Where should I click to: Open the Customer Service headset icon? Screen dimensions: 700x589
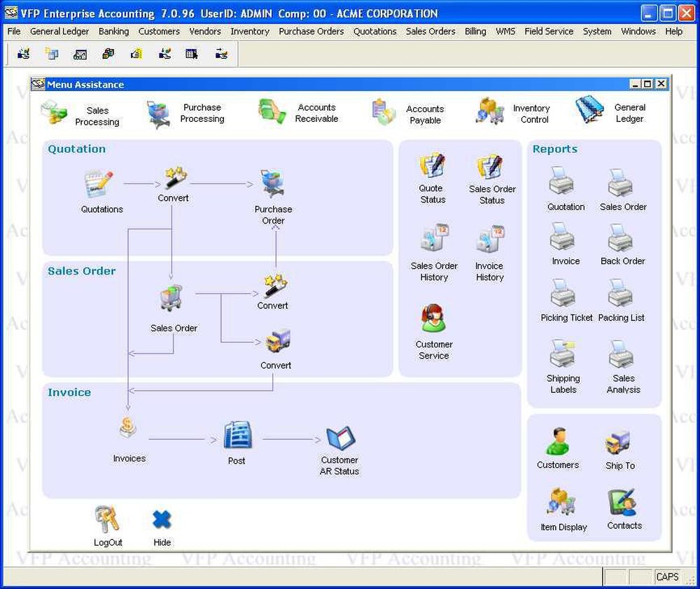[433, 319]
